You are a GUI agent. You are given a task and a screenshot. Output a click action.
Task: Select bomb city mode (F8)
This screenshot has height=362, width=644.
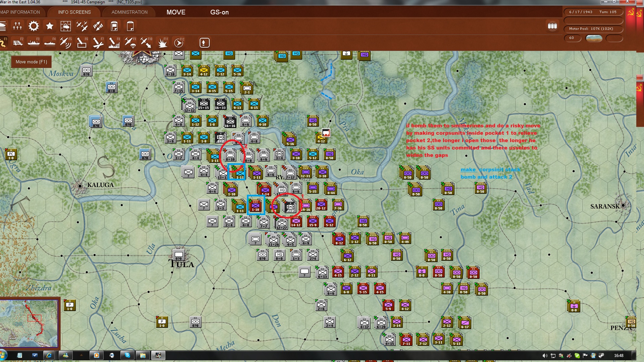point(114,43)
